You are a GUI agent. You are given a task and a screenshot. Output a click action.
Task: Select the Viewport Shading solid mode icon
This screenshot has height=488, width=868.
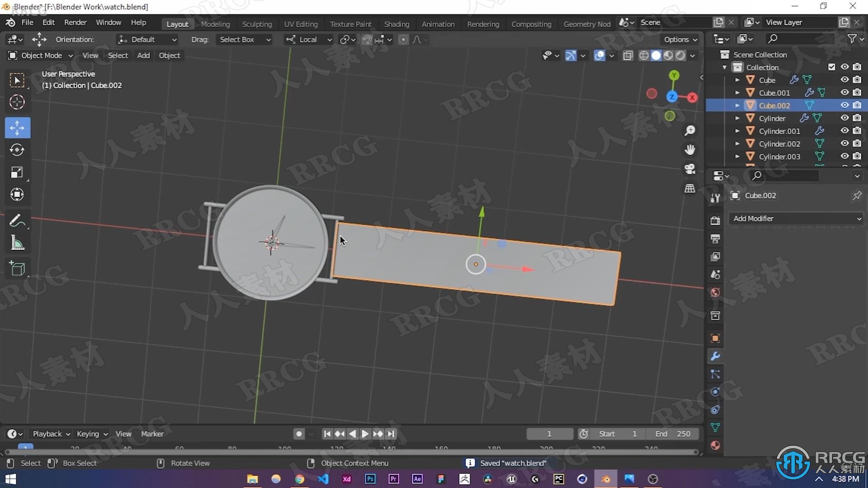point(656,56)
